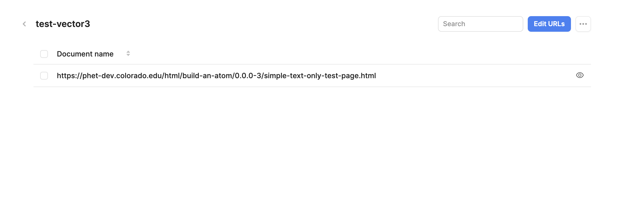View the URL document via the eye icon

(x=580, y=75)
